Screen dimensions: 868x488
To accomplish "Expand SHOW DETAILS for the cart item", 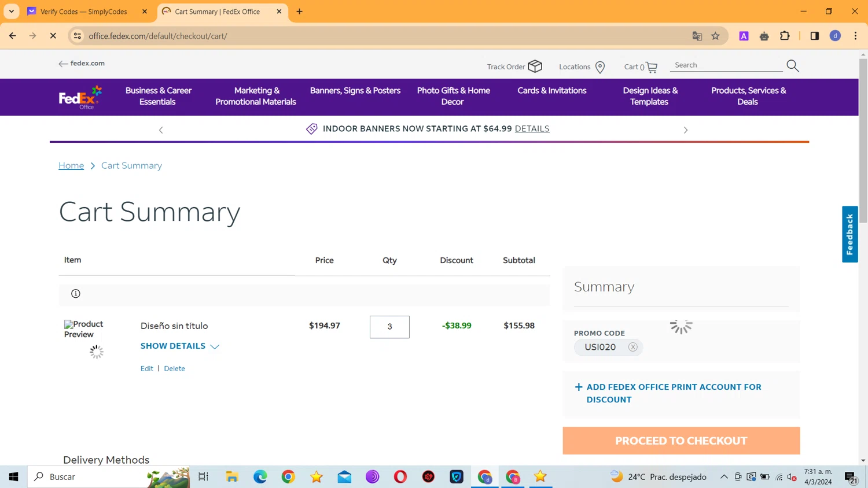I will coord(180,346).
